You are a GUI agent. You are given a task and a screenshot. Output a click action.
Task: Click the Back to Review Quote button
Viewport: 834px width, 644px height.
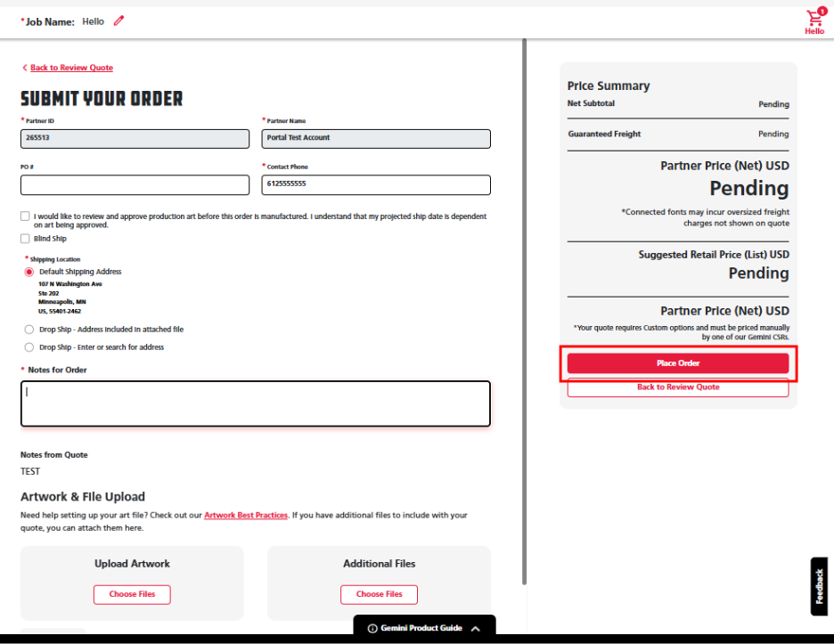[677, 387]
